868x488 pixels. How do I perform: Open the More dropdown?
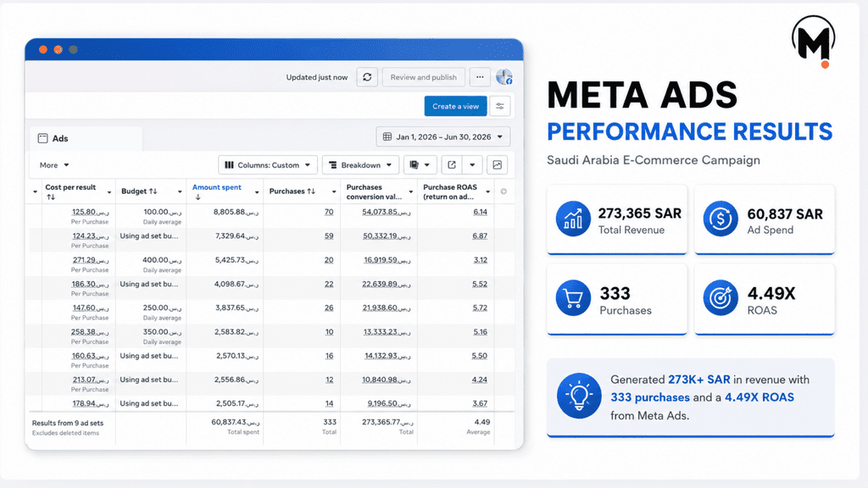click(53, 165)
